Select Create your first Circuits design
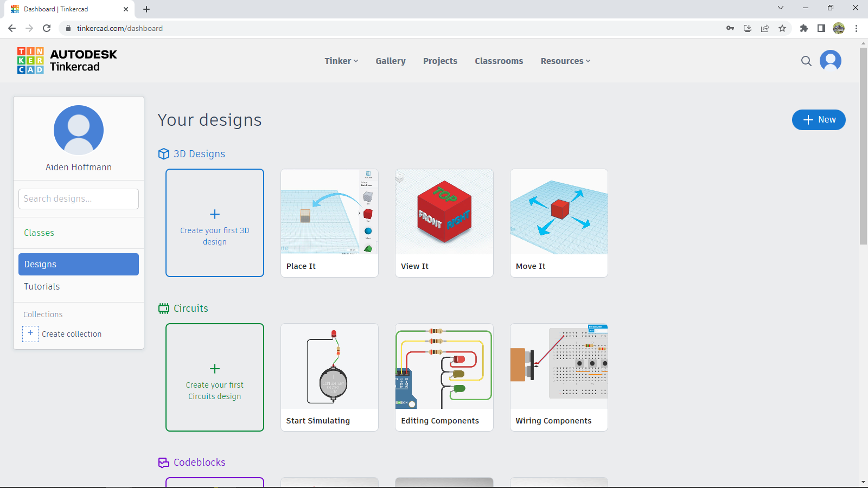 (x=215, y=377)
